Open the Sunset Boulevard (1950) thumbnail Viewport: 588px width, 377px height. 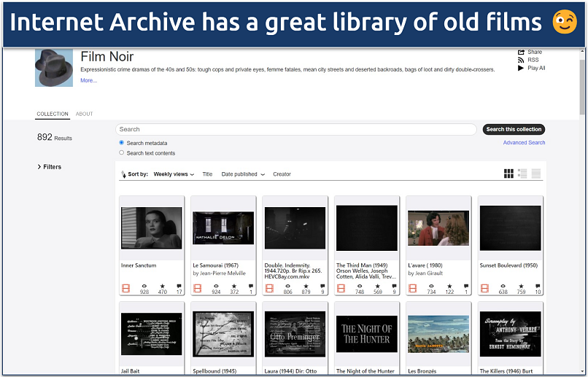(x=511, y=228)
